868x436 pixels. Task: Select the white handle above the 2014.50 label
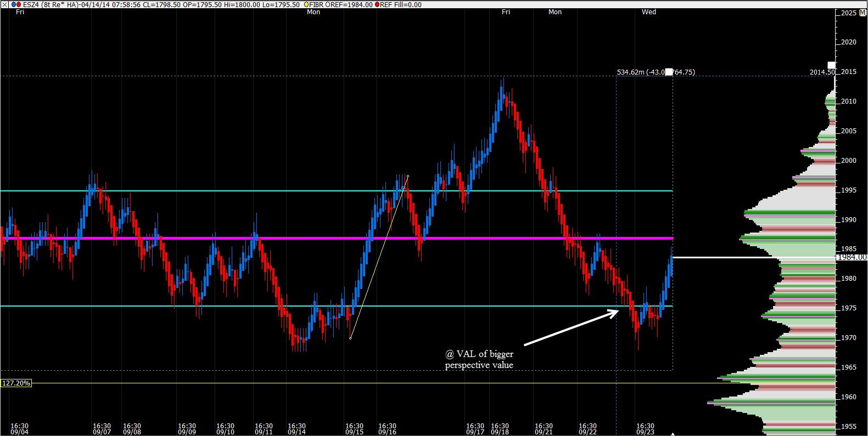(832, 65)
